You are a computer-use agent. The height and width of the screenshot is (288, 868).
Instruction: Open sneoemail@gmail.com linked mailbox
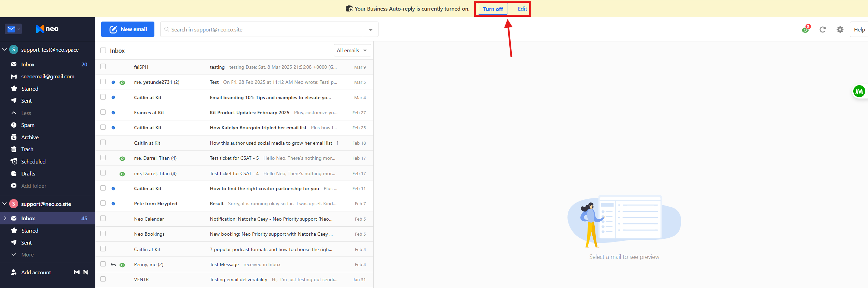coord(47,77)
